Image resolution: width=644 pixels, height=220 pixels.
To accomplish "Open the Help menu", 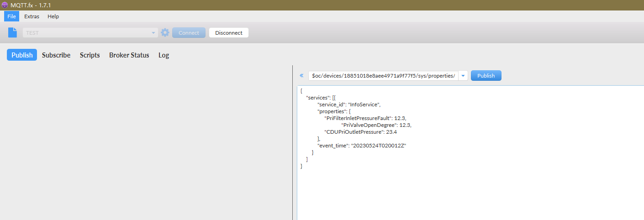I will [53, 16].
